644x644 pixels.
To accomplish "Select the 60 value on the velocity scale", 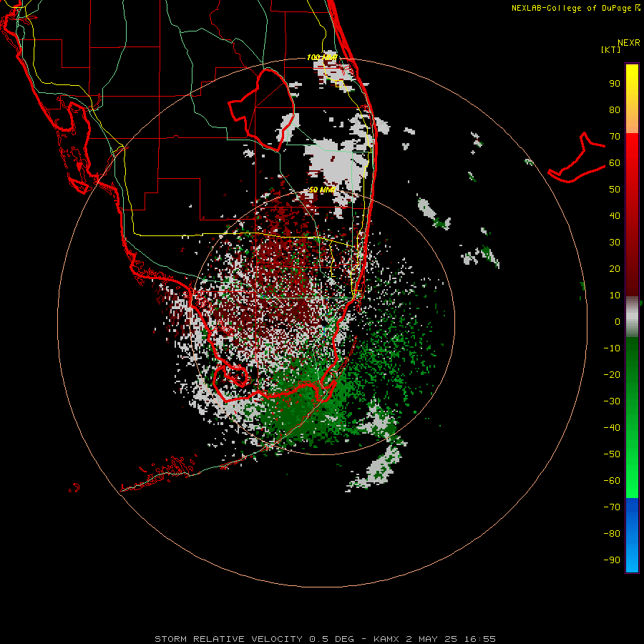I will click(615, 163).
